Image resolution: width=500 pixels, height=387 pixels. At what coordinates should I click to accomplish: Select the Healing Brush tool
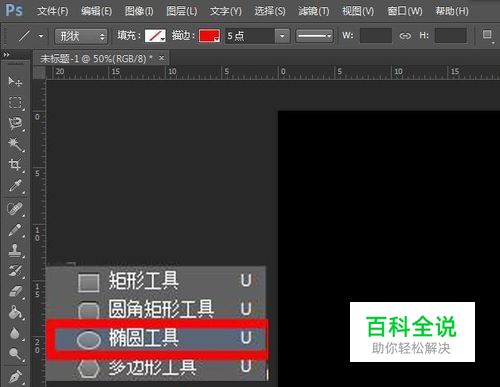15,209
